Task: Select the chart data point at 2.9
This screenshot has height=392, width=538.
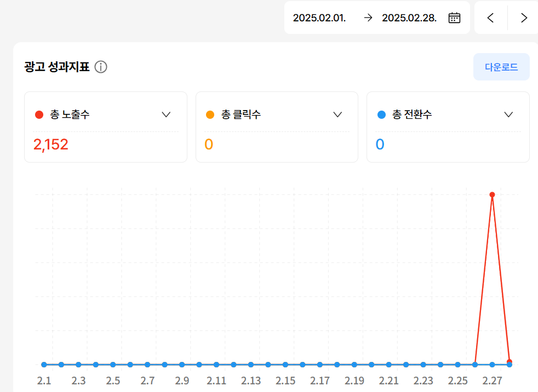Action: point(182,365)
